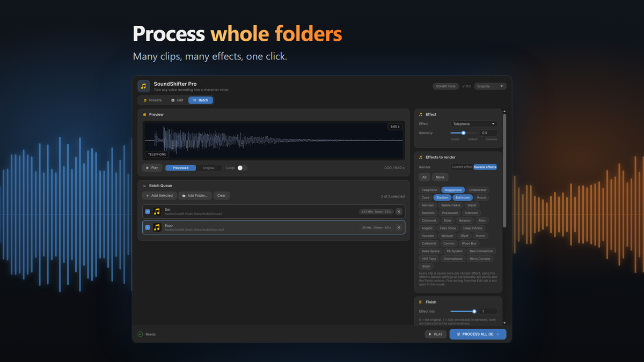Click the note icon beside Effect panel title
Image resolution: width=644 pixels, height=362 pixels.
421,114
